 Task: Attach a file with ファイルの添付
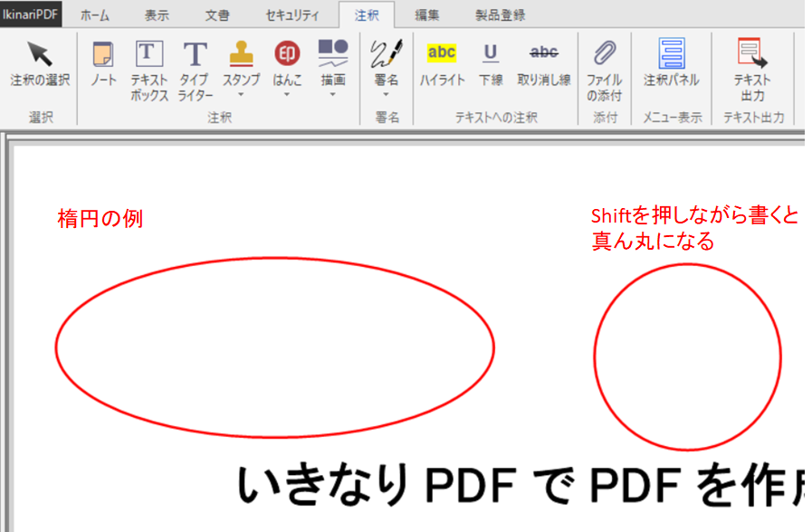pyautogui.click(x=604, y=71)
